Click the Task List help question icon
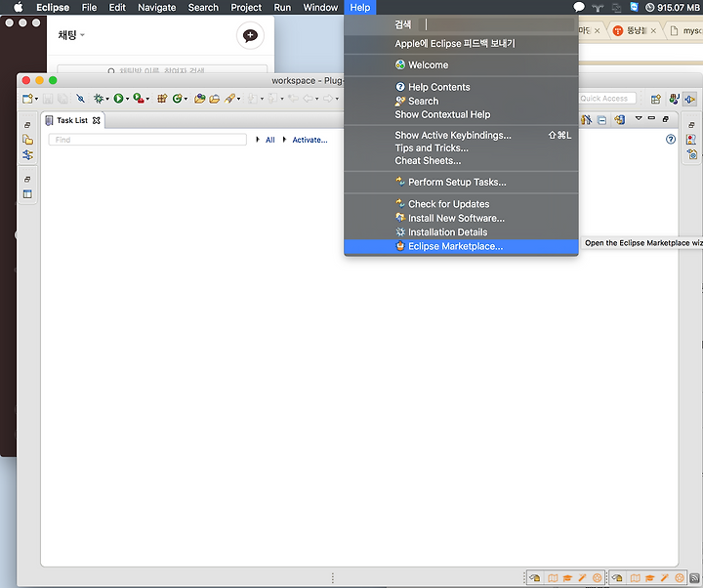Viewport: 703px width, 588px height. pyautogui.click(x=670, y=140)
